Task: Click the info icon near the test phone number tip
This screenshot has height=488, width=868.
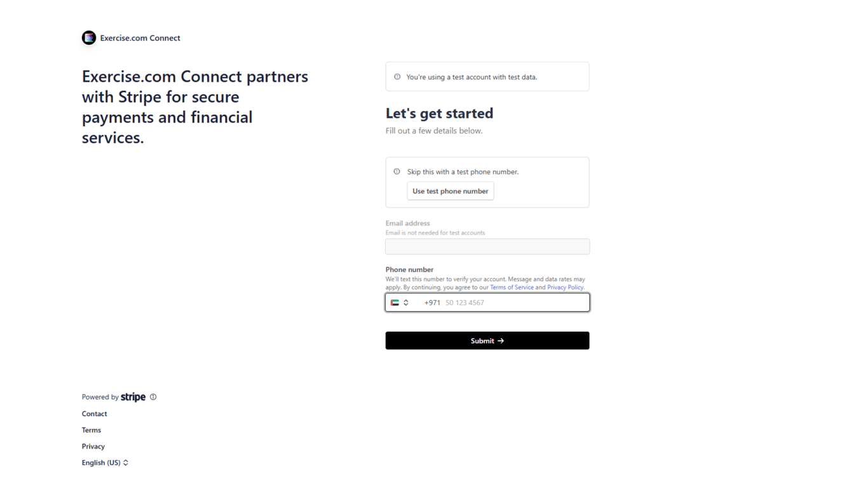Action: click(x=397, y=171)
